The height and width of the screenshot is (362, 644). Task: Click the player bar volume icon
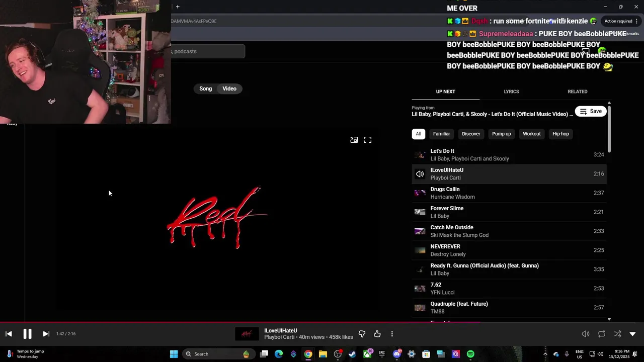pos(586,334)
